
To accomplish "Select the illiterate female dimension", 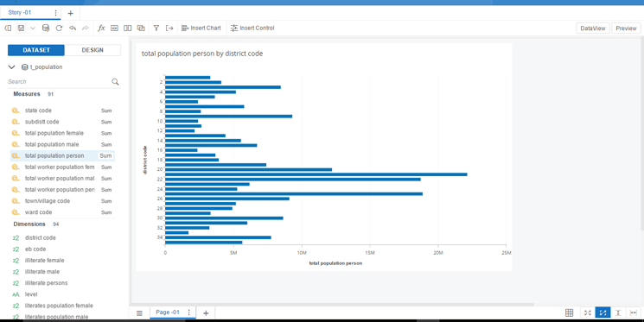I will pos(44,261).
